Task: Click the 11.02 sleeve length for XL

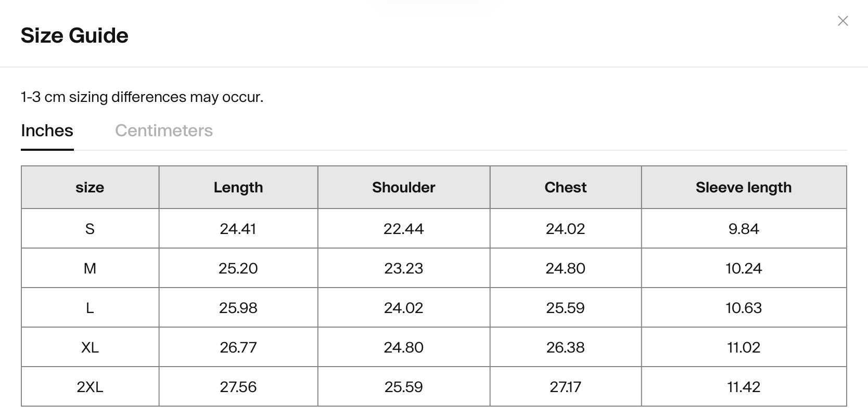Action: [744, 347]
